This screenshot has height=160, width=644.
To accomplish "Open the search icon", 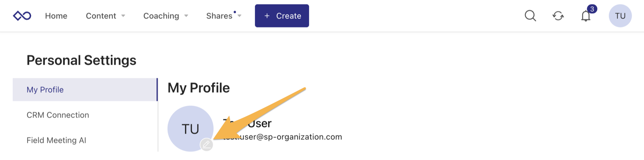I will point(530,16).
